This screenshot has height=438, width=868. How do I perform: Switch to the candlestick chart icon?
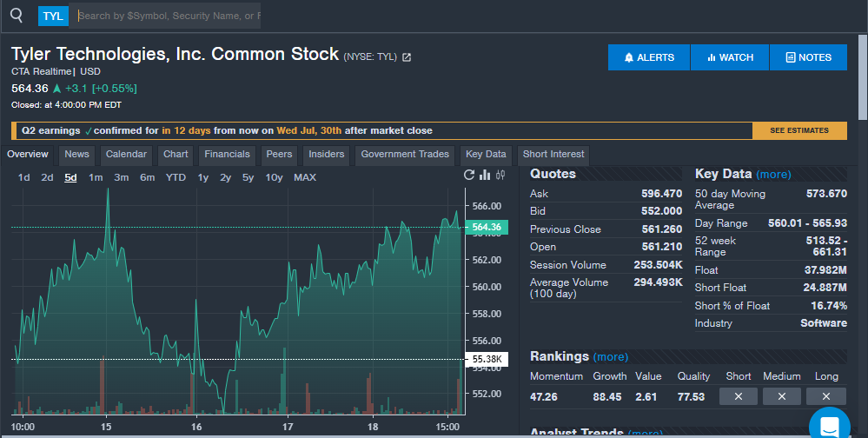[x=500, y=175]
